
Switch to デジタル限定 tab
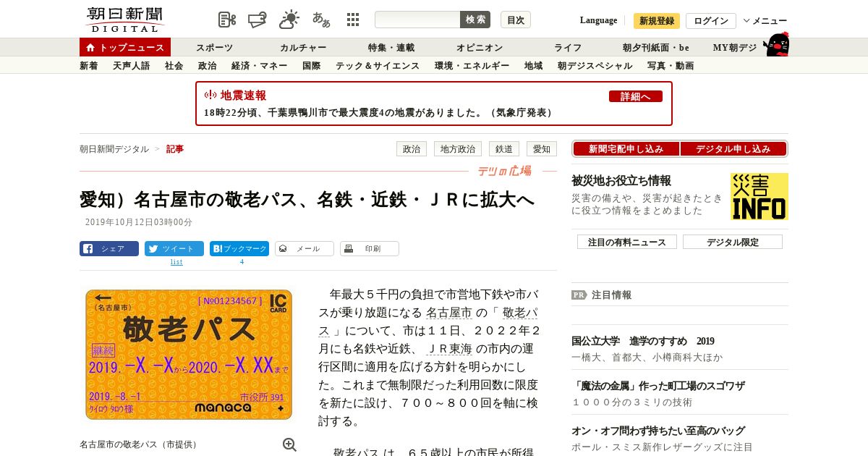point(733,242)
